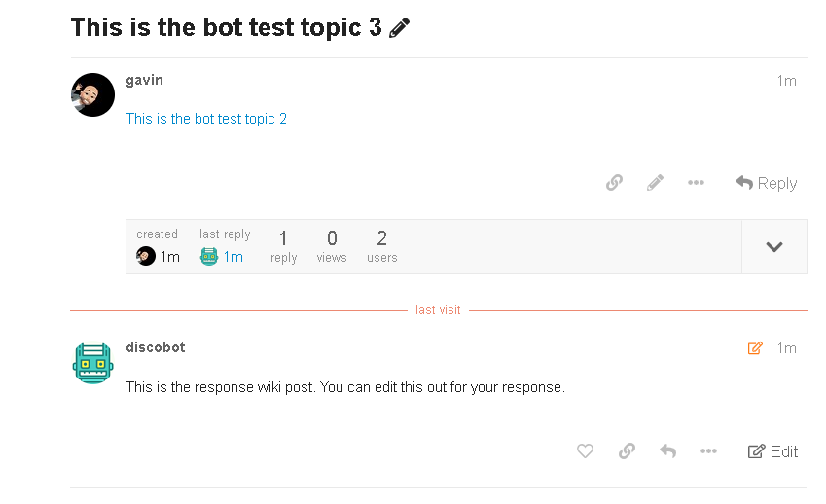826x504 pixels.
Task: Click the pencil icon beside the topic title
Action: [399, 28]
